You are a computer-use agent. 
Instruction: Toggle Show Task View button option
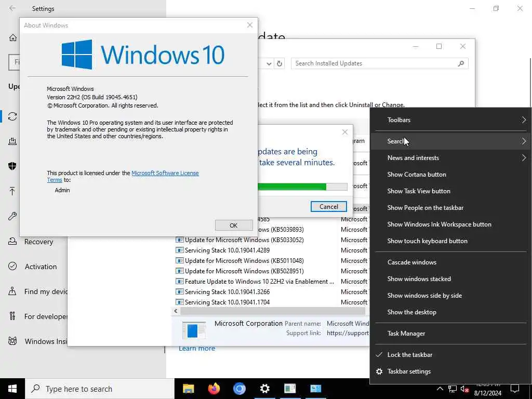pyautogui.click(x=450, y=191)
